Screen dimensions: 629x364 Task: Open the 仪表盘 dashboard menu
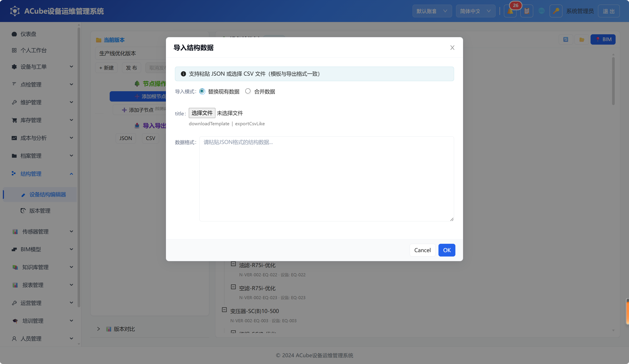40,34
